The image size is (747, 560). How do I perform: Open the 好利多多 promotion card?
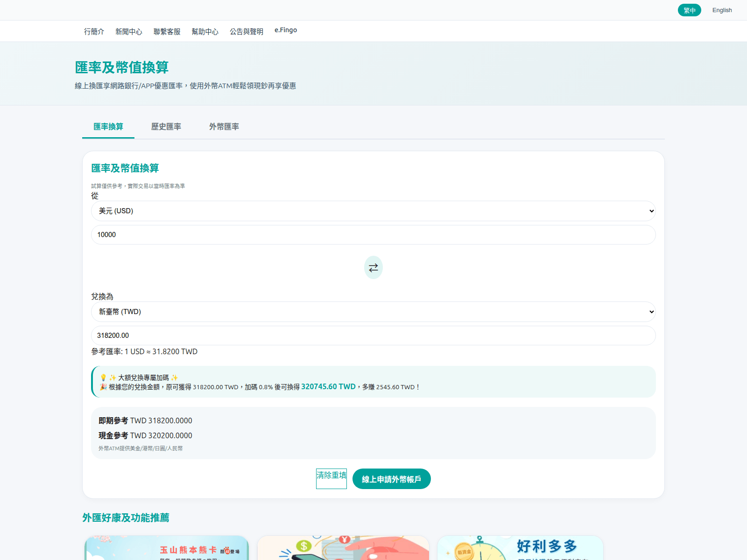[521, 548]
